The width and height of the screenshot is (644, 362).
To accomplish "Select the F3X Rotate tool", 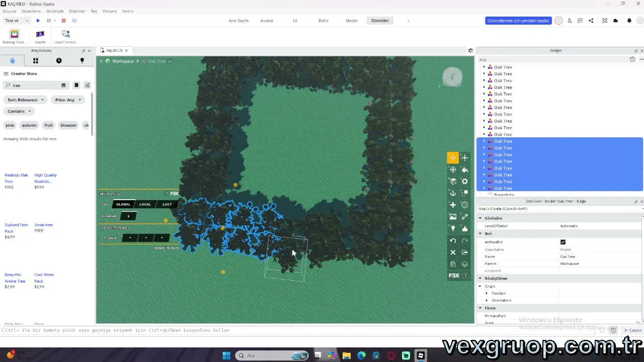I will pyautogui.click(x=453, y=170).
